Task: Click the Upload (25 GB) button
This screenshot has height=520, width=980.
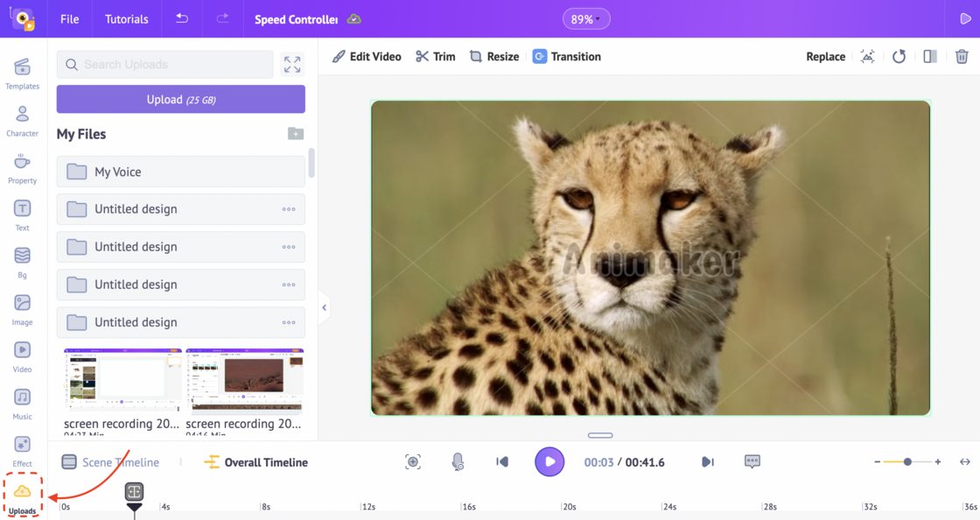Action: 181,100
